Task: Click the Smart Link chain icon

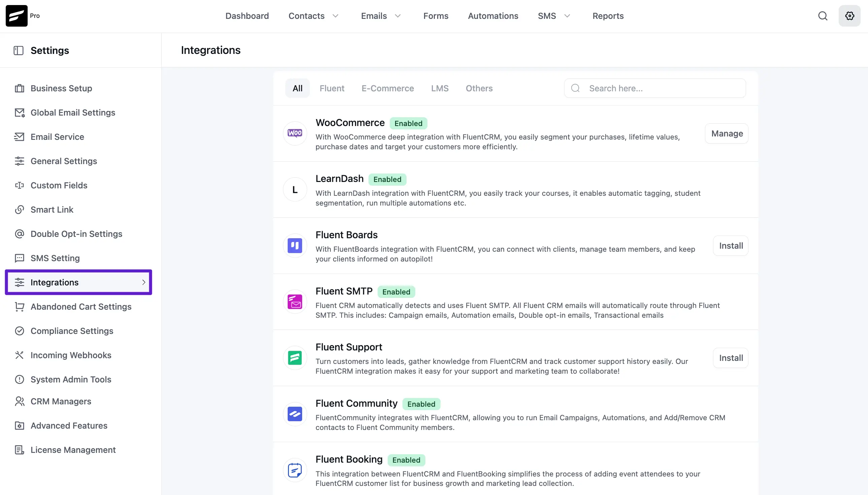Action: tap(19, 210)
